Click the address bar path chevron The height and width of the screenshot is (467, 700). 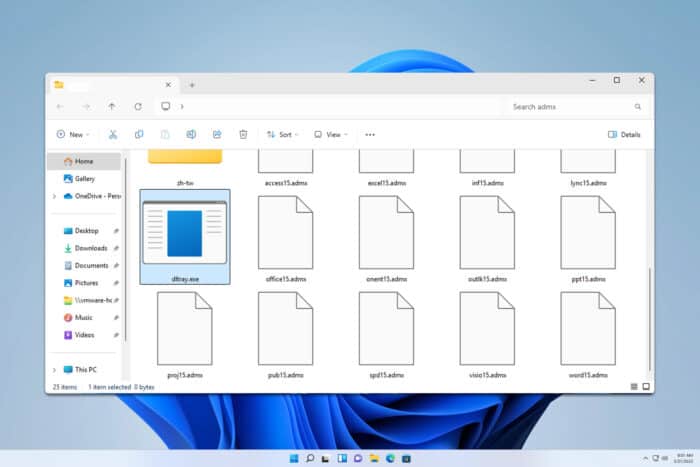coord(182,106)
